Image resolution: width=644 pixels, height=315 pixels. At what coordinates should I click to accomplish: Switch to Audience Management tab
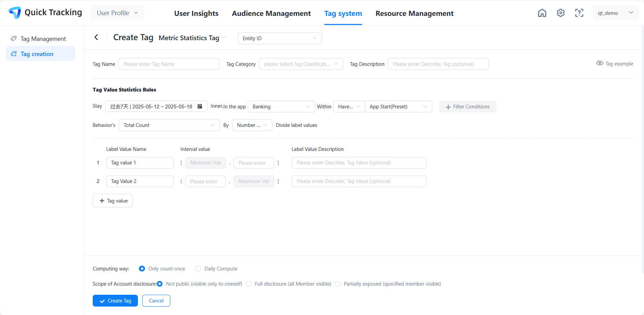271,14
